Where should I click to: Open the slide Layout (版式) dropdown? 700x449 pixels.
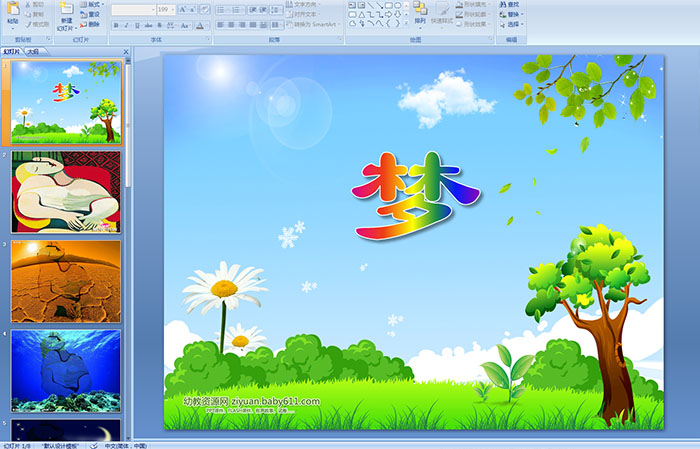pyautogui.click(x=92, y=4)
